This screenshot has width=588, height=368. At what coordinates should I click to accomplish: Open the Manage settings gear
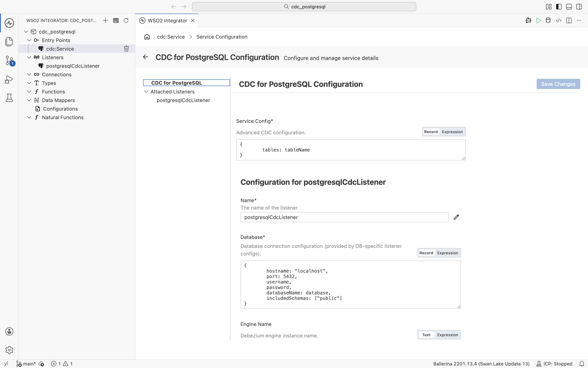point(9,350)
